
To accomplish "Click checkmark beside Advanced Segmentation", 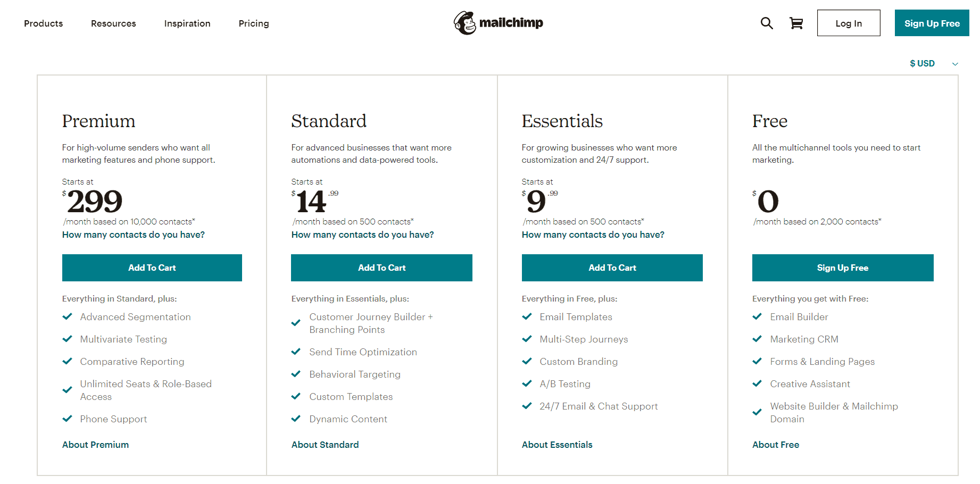I will (x=68, y=316).
